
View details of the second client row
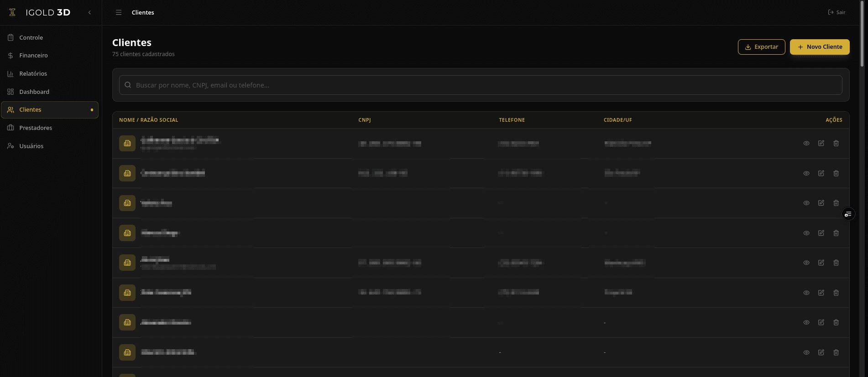tap(806, 173)
